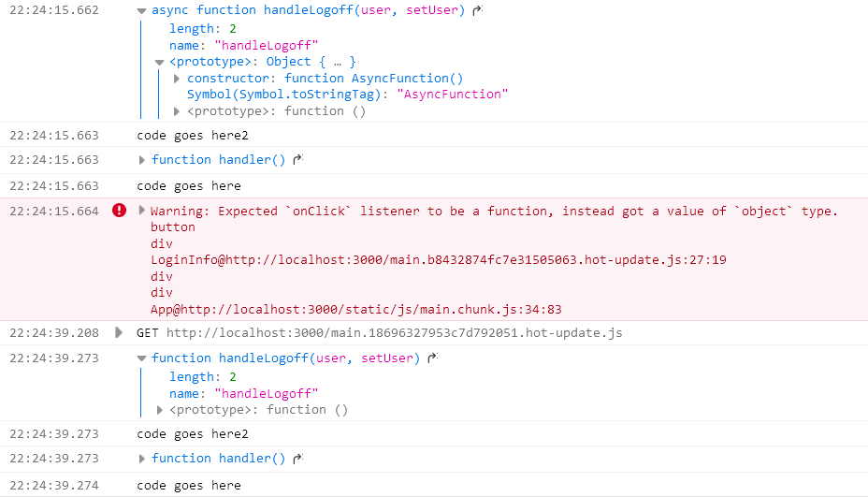The height and width of the screenshot is (497, 868).
Task: Jump to definition of async handleLogoff
Action: coord(478,10)
